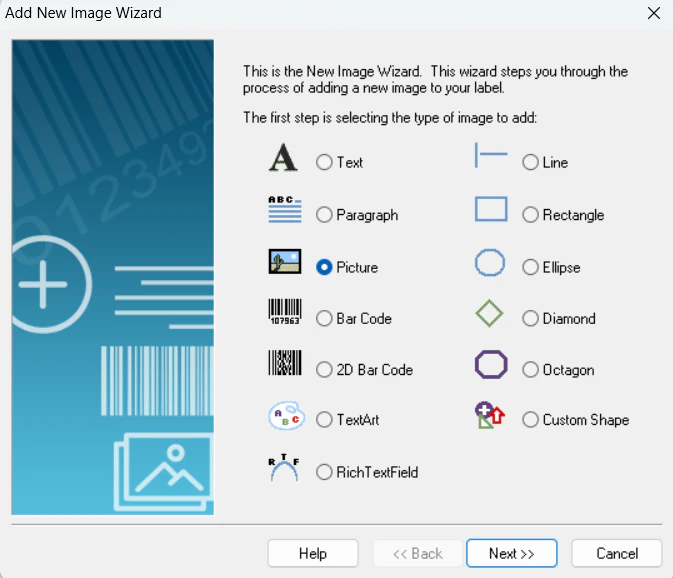This screenshot has height=578, width=673.
Task: Choose the 2D Bar Code option
Action: pos(324,369)
